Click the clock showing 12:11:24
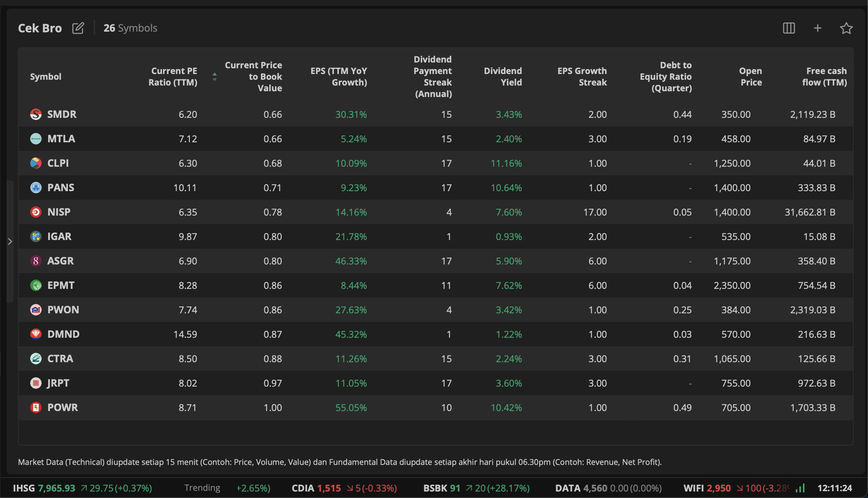 [x=835, y=488]
